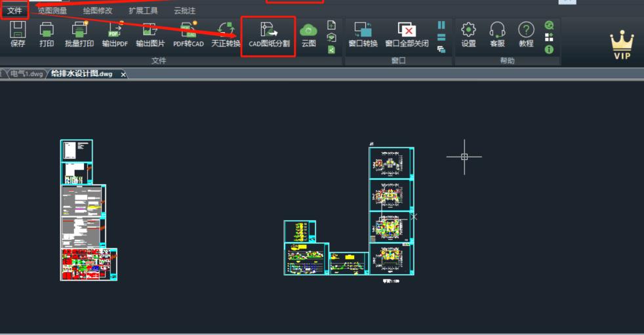Click 帮助 group label under ribbon
Screen dimensions: 644x335
tap(507, 61)
